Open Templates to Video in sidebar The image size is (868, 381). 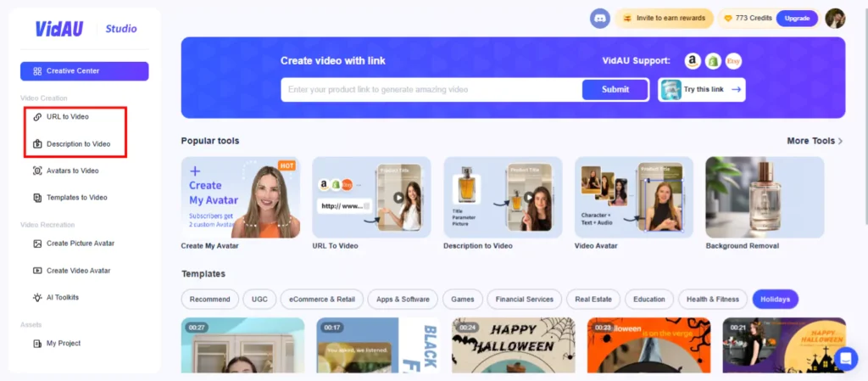tap(77, 197)
